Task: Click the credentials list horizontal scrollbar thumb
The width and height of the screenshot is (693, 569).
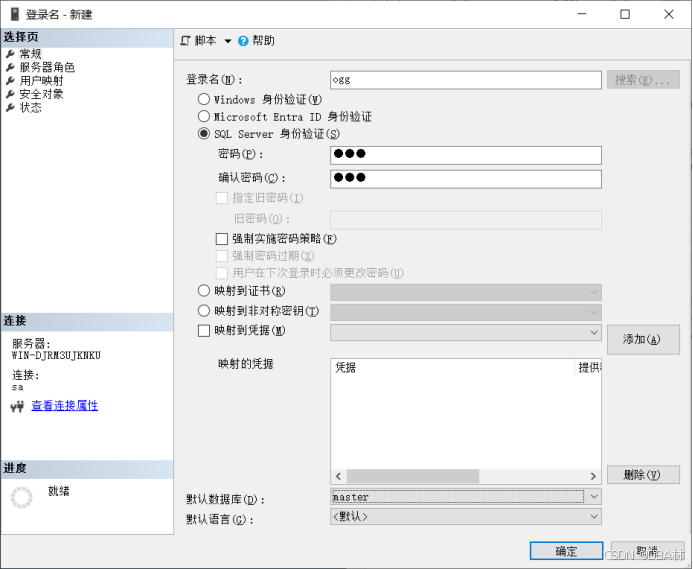Action: [x=413, y=476]
